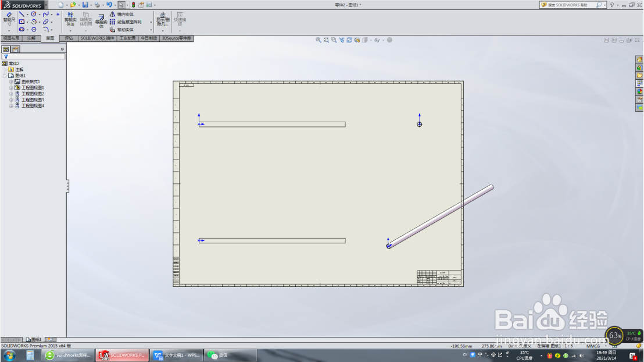Viewport: 644px width, 362px height.
Task: Select the 零件2 root tree item
Action: tap(13, 63)
